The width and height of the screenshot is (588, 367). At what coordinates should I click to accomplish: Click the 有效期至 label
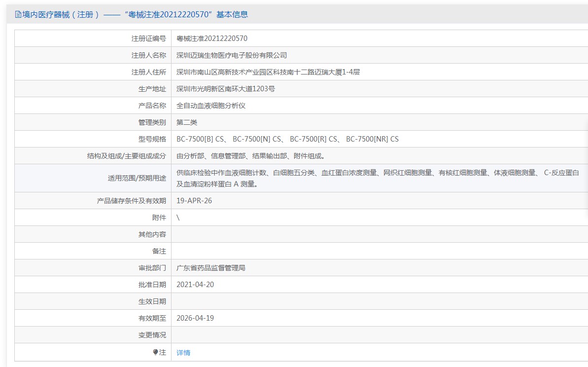tap(152, 318)
